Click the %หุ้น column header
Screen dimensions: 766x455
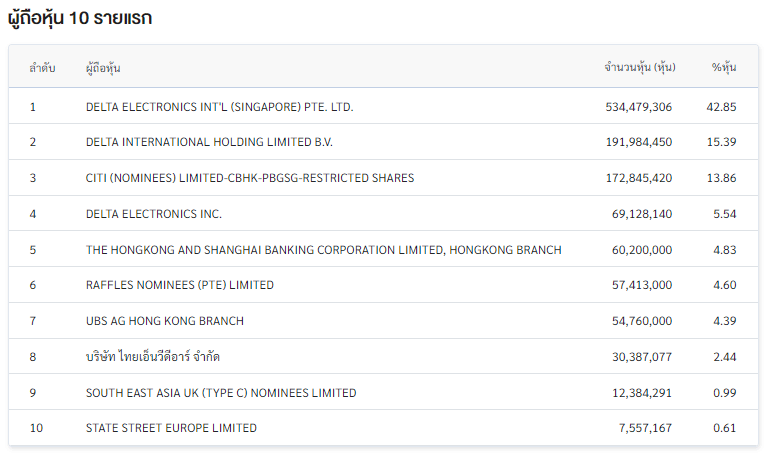[723, 67]
